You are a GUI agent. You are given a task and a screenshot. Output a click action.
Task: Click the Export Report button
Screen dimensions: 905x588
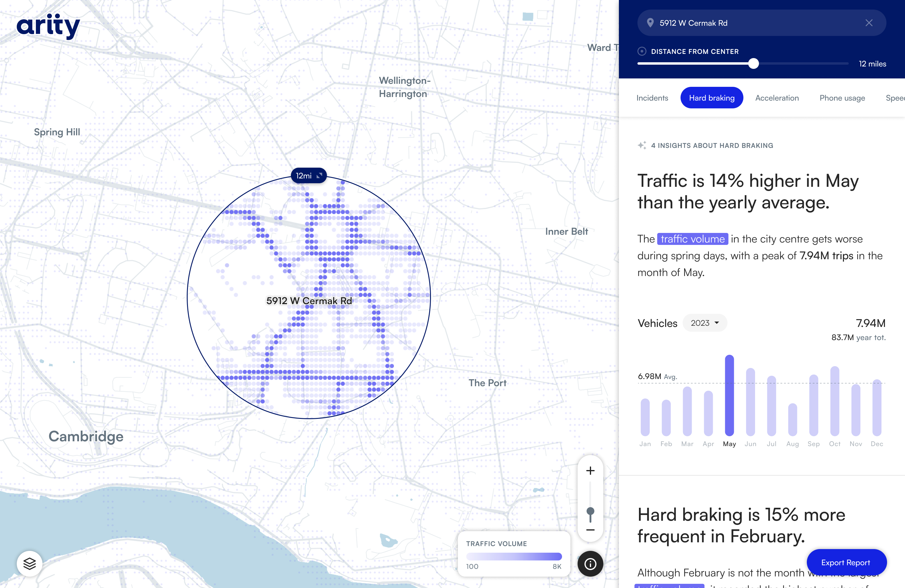846,562
